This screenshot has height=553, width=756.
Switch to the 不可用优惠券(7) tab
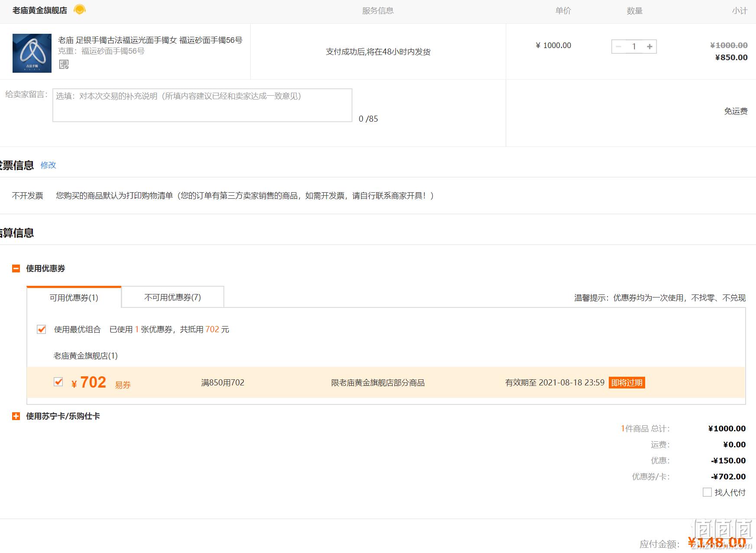click(173, 297)
